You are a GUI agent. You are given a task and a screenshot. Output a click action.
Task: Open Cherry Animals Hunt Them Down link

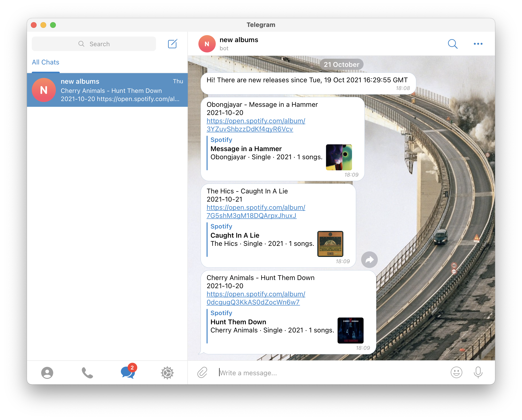pos(256,298)
